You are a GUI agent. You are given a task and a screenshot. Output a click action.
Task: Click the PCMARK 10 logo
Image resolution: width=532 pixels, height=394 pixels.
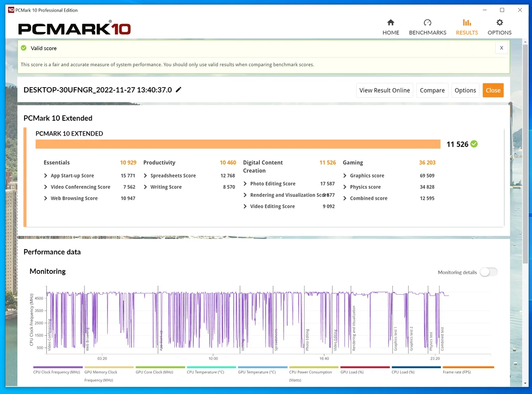pyautogui.click(x=74, y=28)
